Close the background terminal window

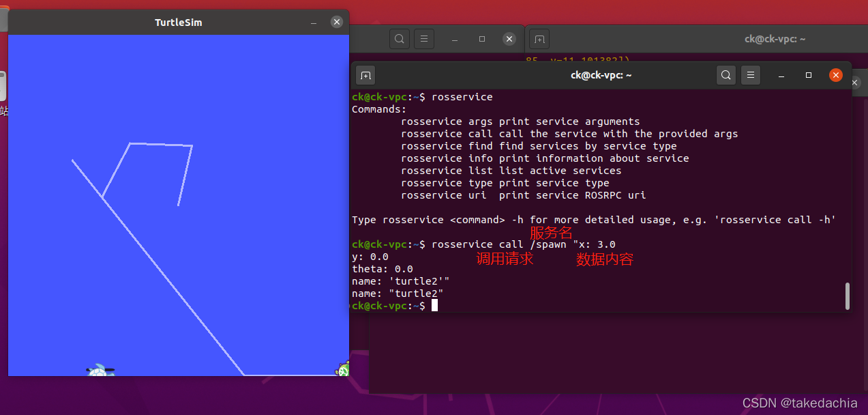[x=509, y=39]
